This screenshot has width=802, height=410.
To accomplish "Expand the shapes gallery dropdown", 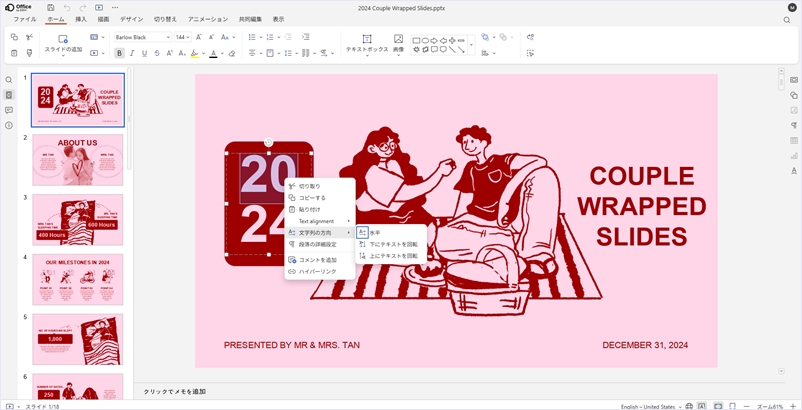I will [472, 44].
